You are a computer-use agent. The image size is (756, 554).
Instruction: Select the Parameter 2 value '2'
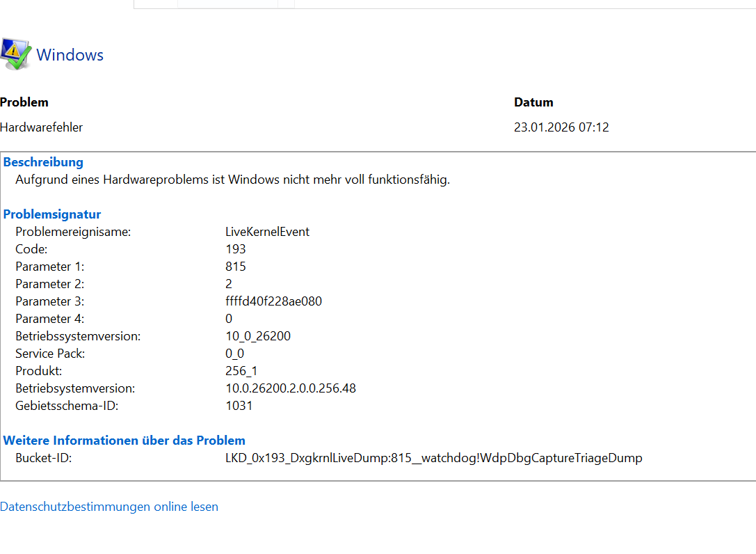229,284
